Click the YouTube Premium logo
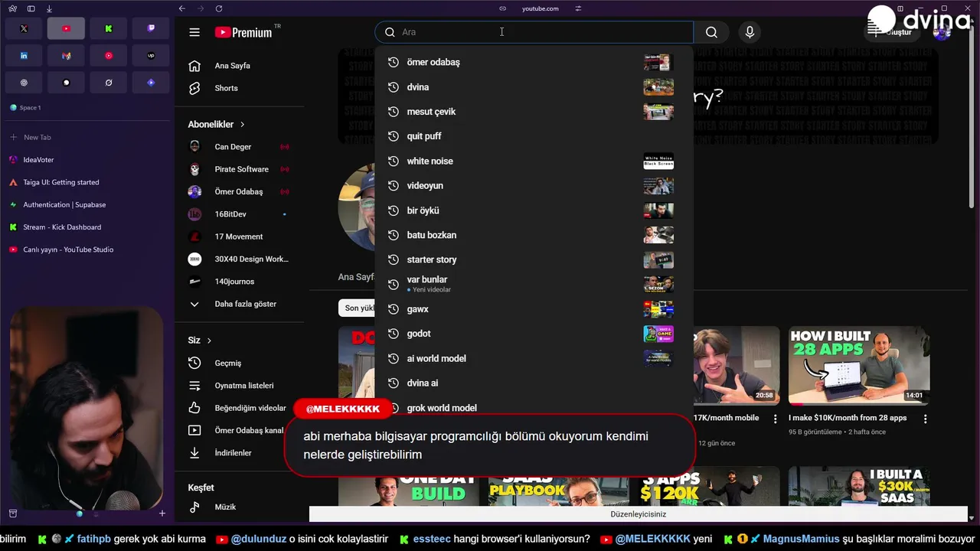Screen dimensions: 980x551 [x=243, y=32]
